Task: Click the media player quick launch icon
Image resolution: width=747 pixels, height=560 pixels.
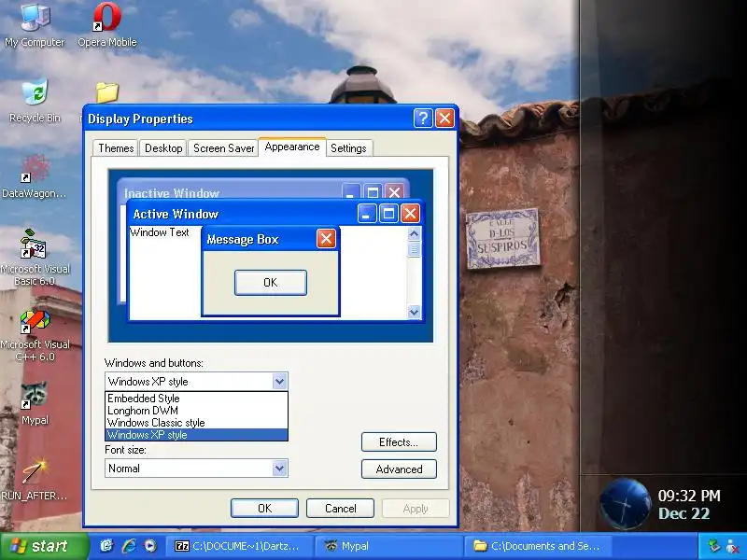Action: 150,546
